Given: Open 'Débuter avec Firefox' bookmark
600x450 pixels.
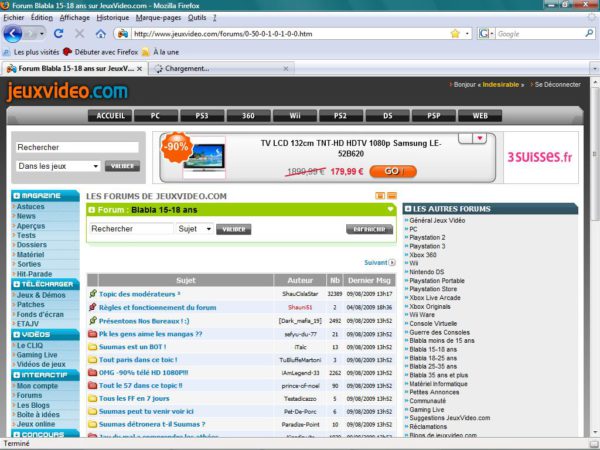Looking at the screenshot, I should point(101,52).
